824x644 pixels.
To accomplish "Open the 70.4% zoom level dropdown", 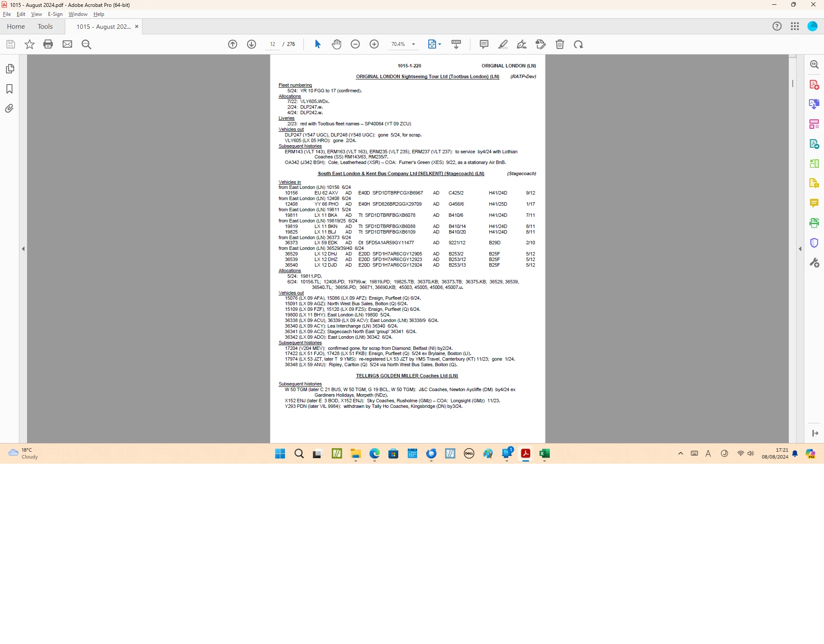I will (413, 44).
